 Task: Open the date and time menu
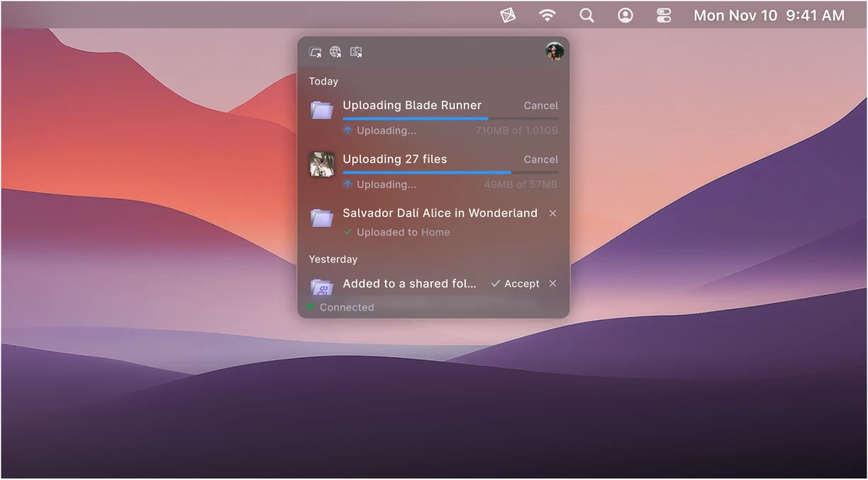(x=769, y=15)
